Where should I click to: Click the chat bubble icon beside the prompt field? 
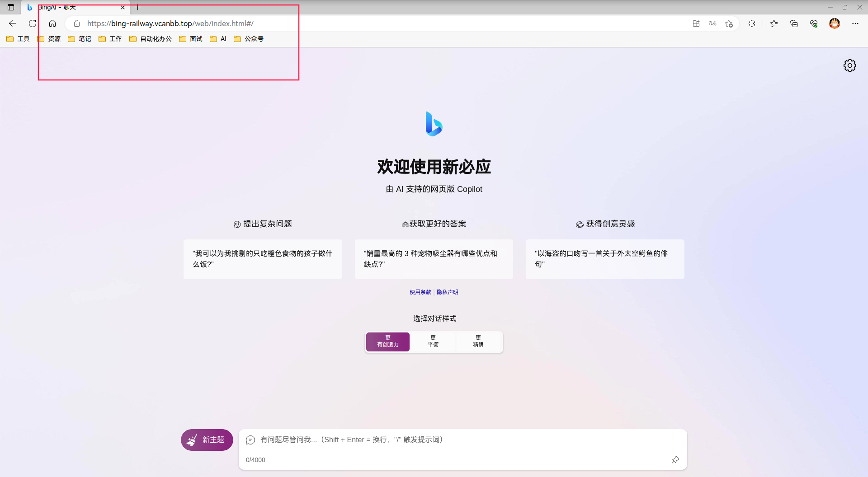(250, 440)
